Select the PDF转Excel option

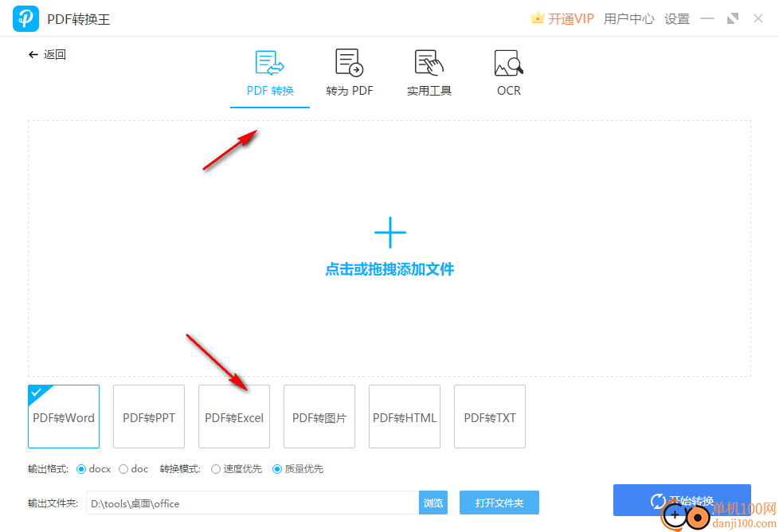(x=234, y=417)
